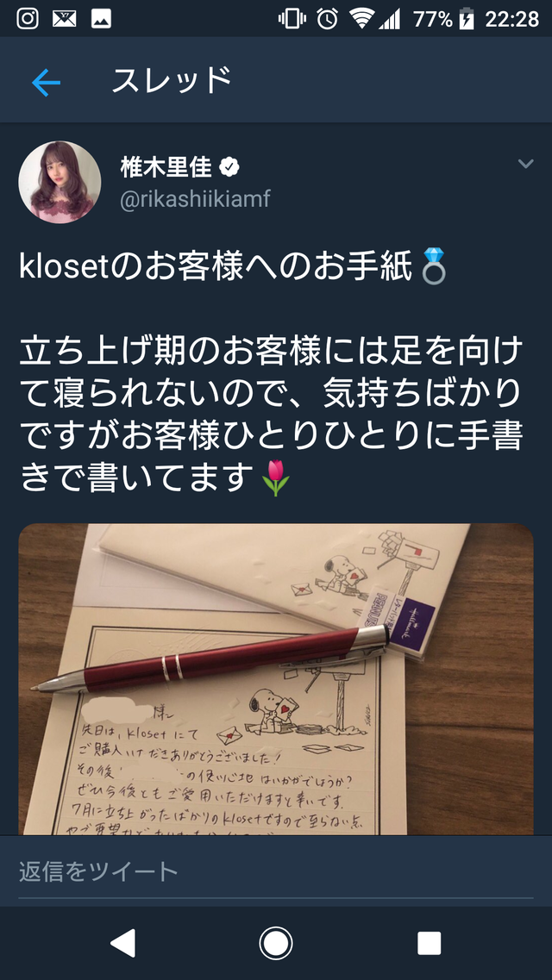This screenshot has width=552, height=980.
Task: Tap the blue back arrow
Action: [47, 83]
